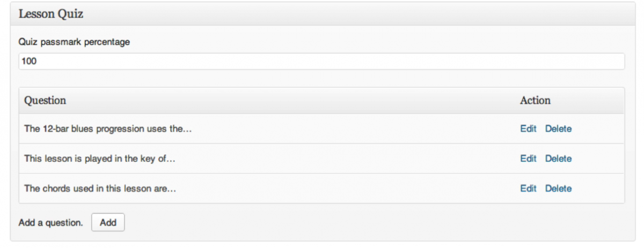
Task: Edit the 'chords used in this lesson' question
Action: tap(528, 189)
